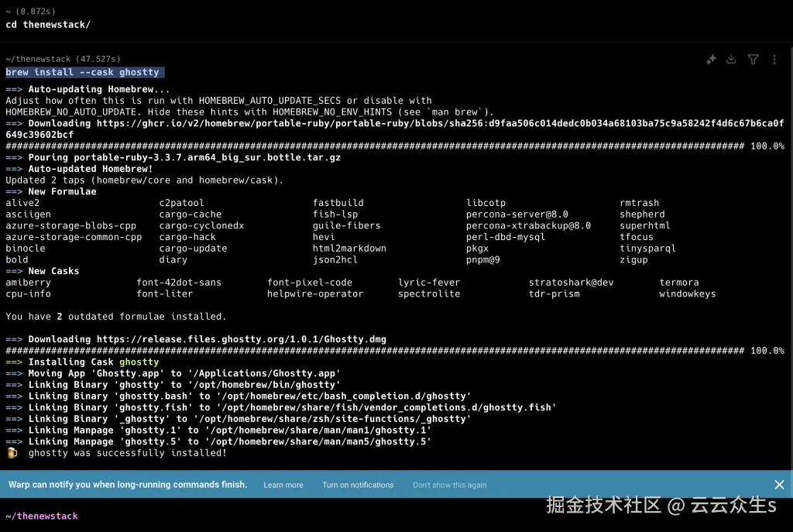Click the azure-storage-blobs-cpp formula

pos(70,225)
